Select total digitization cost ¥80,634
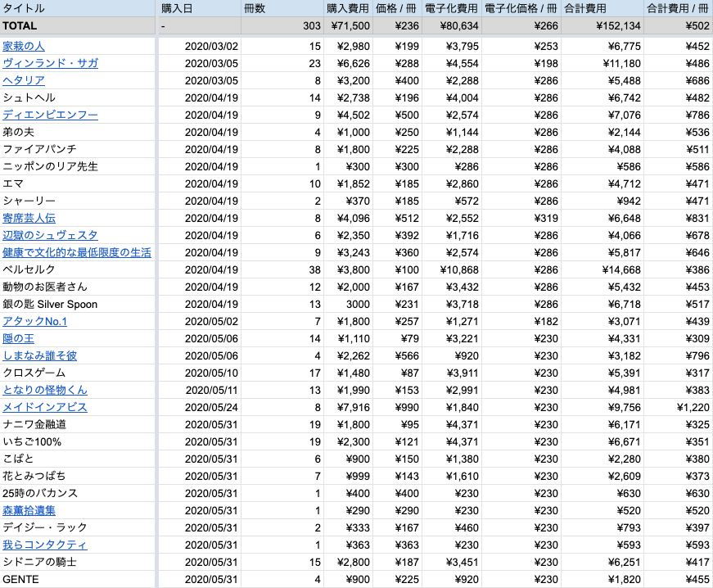This screenshot has width=713, height=588. tap(452, 26)
